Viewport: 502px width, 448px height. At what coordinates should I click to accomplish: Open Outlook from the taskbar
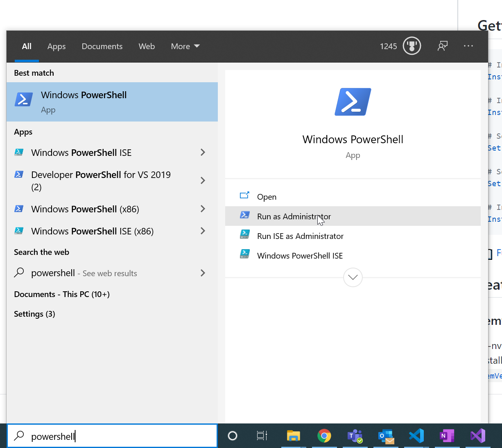click(x=386, y=436)
